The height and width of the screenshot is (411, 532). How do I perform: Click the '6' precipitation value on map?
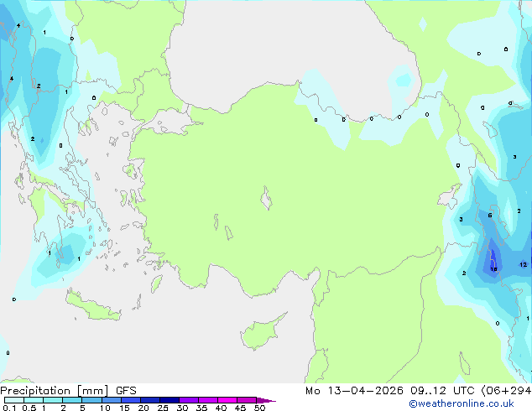(x=490, y=216)
